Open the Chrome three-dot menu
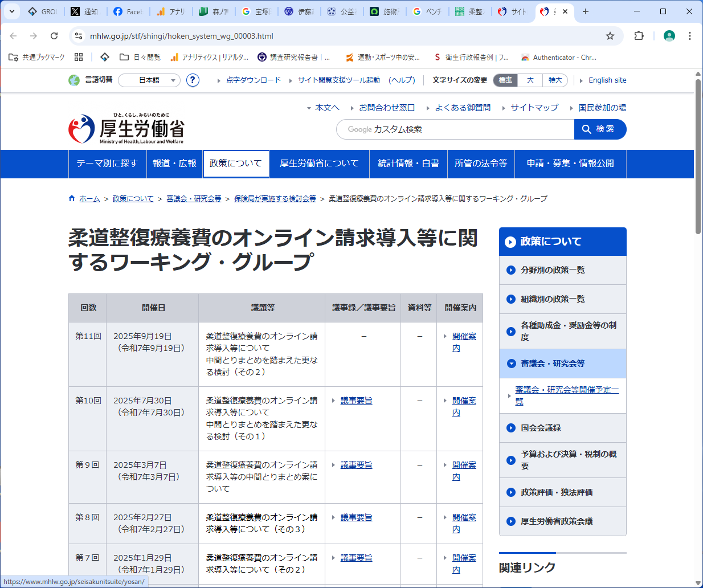The image size is (703, 588). coord(689,36)
